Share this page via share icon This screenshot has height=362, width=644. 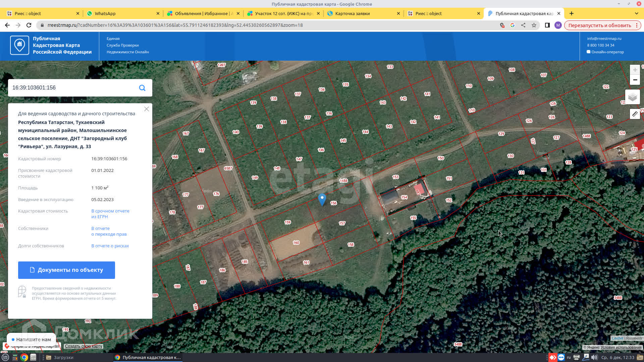pyautogui.click(x=523, y=25)
